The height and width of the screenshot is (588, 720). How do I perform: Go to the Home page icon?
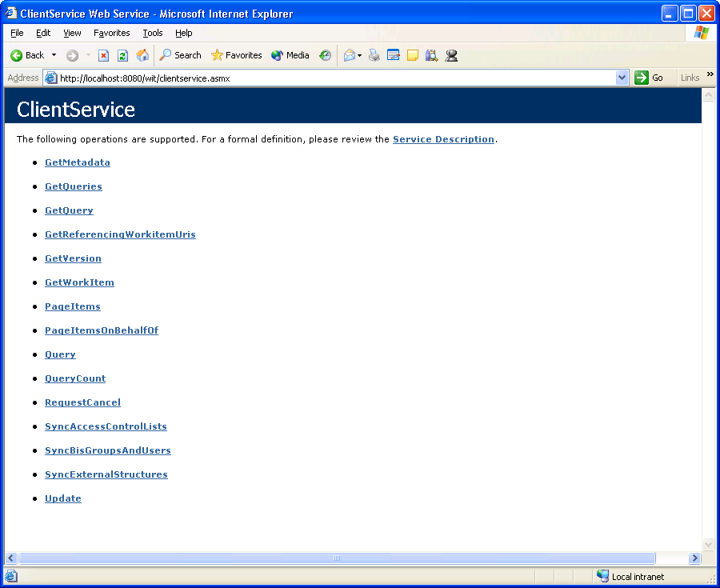[x=142, y=55]
